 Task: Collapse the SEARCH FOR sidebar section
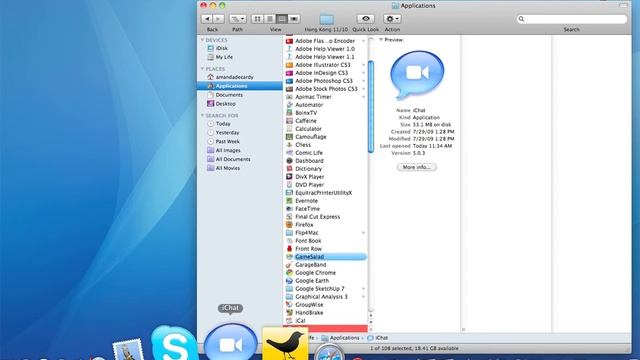202,116
